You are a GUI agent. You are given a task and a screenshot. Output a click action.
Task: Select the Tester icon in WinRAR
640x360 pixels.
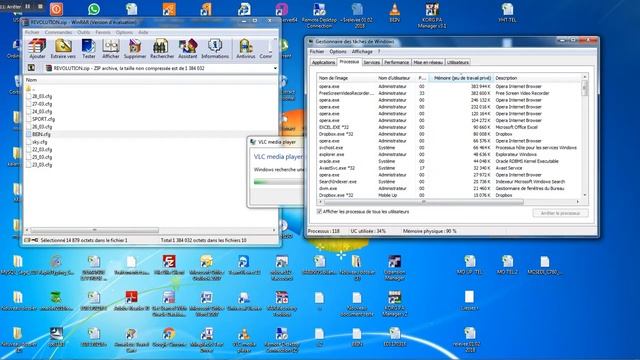coord(88,49)
